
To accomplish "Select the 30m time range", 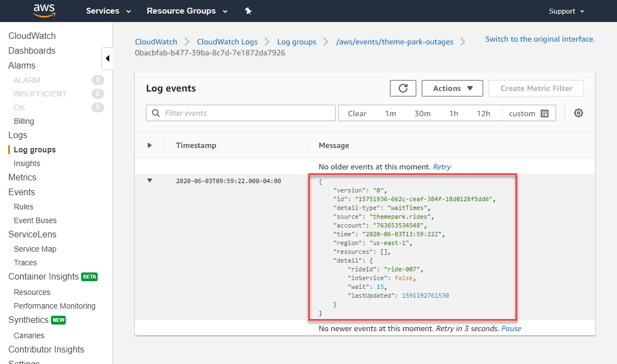I will click(x=422, y=113).
